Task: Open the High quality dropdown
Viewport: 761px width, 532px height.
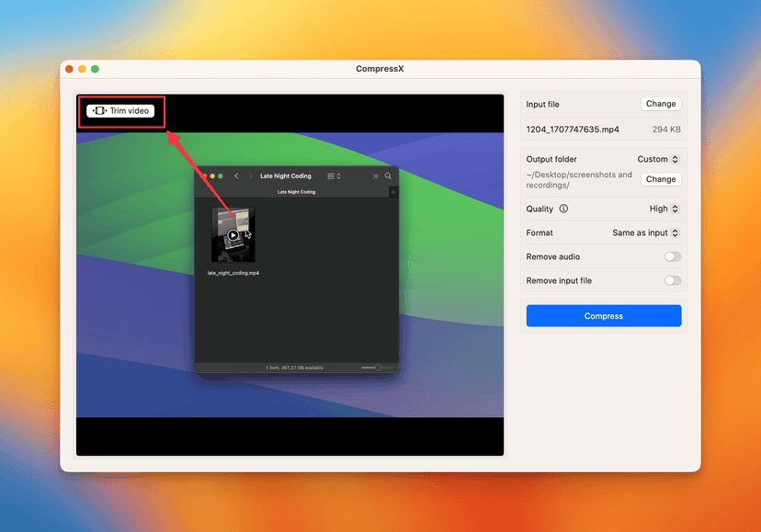Action: click(664, 209)
